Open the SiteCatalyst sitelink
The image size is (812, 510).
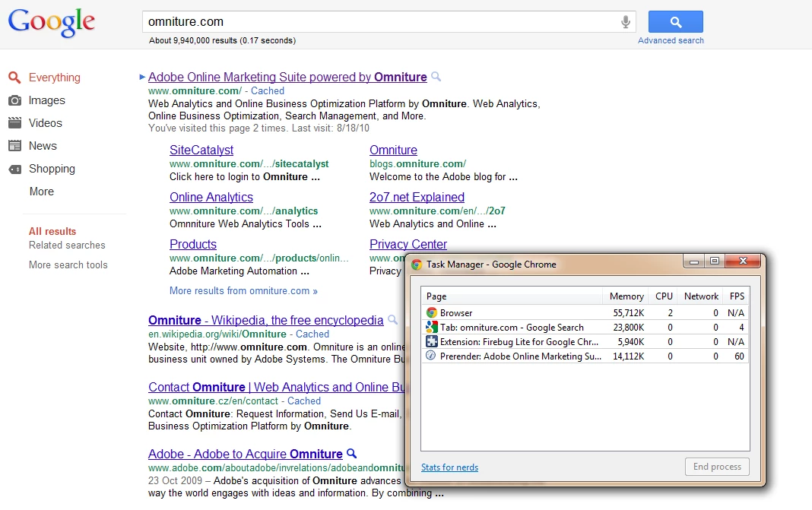201,150
